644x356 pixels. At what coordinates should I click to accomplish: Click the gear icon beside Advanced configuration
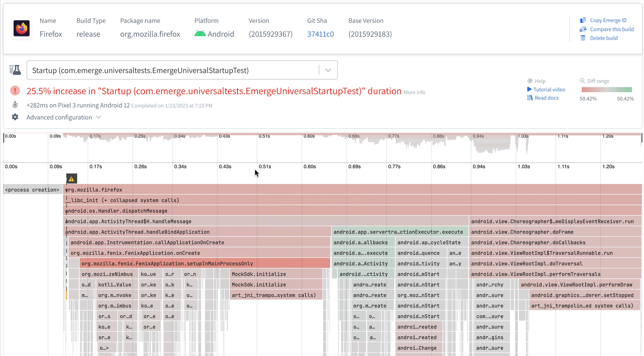[15, 117]
